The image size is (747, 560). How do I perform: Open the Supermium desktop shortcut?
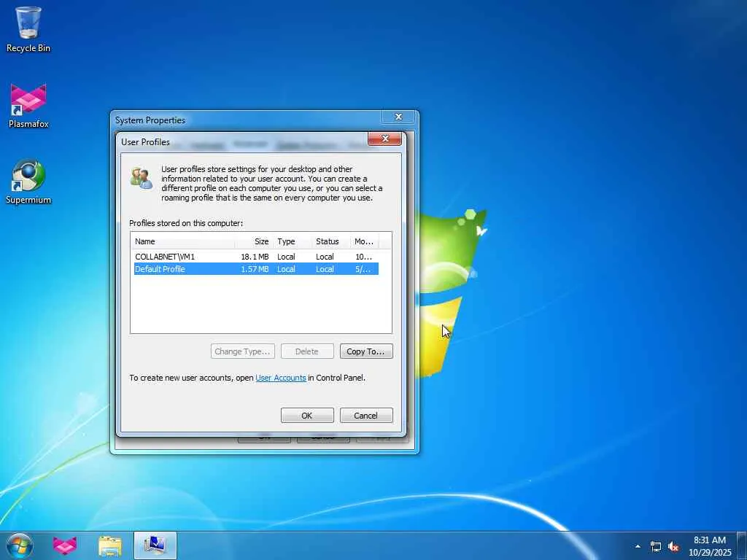[x=28, y=182]
